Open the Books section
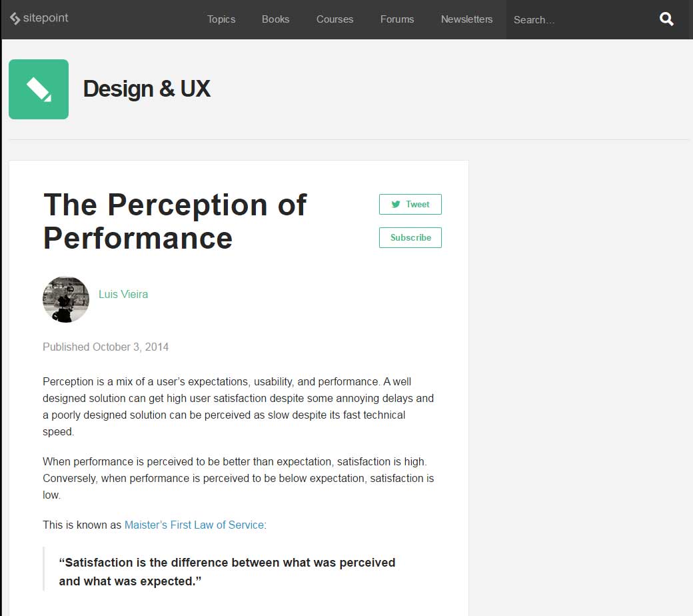This screenshot has height=616, width=693. (275, 19)
